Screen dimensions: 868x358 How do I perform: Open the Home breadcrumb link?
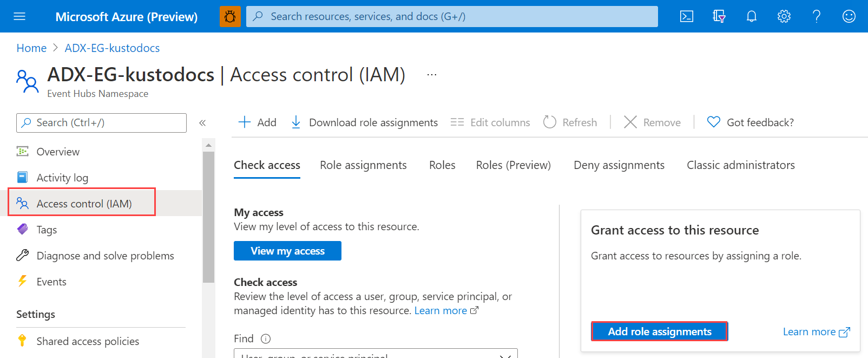coord(31,48)
